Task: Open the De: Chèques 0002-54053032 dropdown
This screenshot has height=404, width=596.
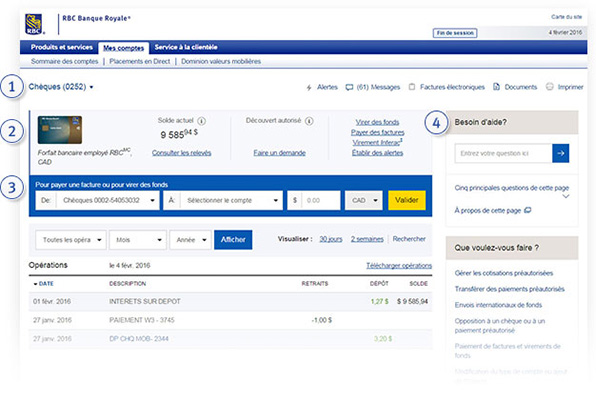Action: (97, 200)
